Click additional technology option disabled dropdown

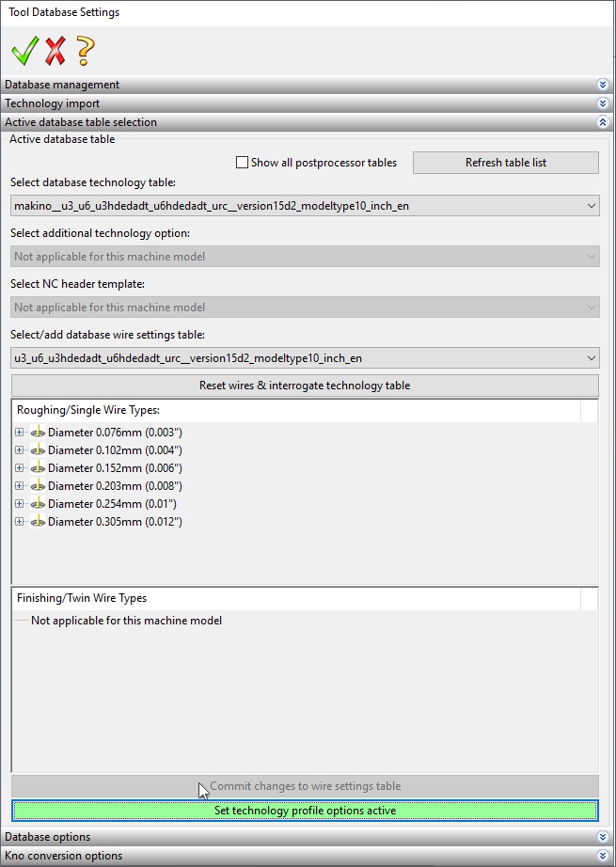pyautogui.click(x=305, y=257)
